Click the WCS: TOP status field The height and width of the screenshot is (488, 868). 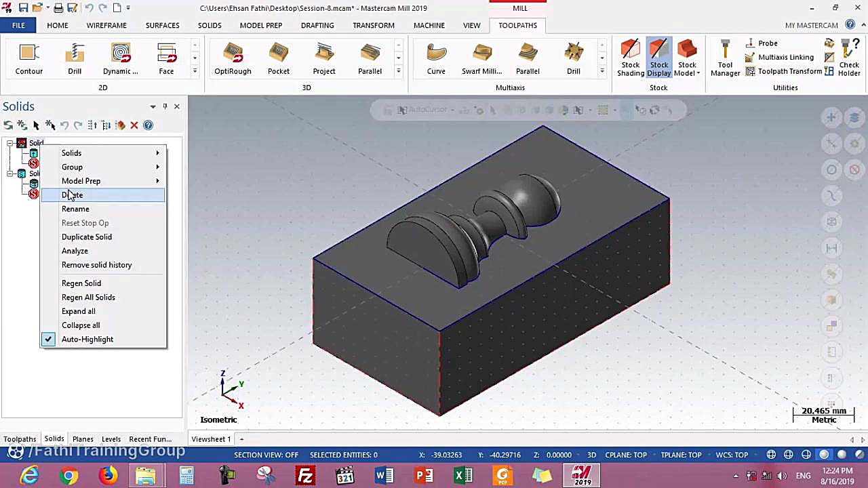coord(732,455)
